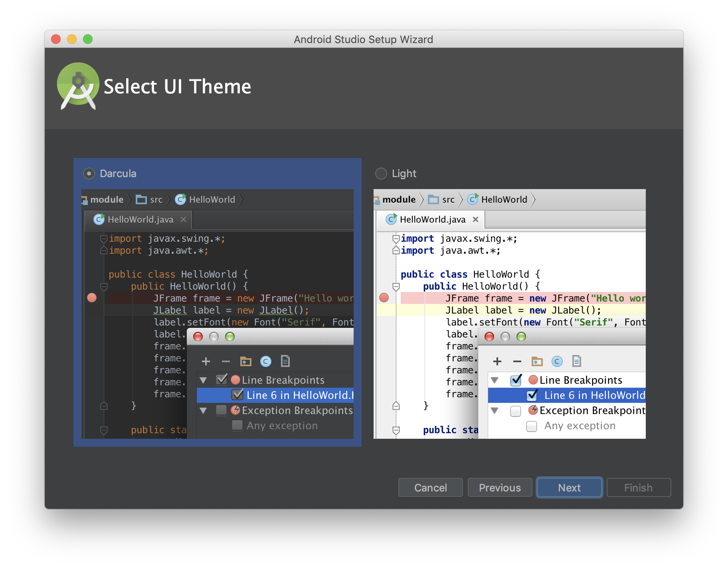Click the src folder icon in Darcula breadcrumb
Image resolution: width=728 pixels, height=568 pixels.
coord(141,199)
